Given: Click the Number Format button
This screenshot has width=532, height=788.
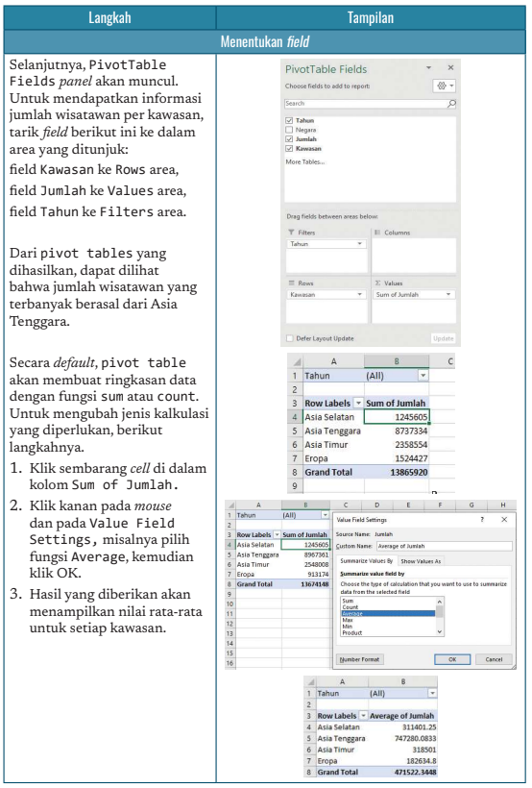Looking at the screenshot, I should (360, 659).
